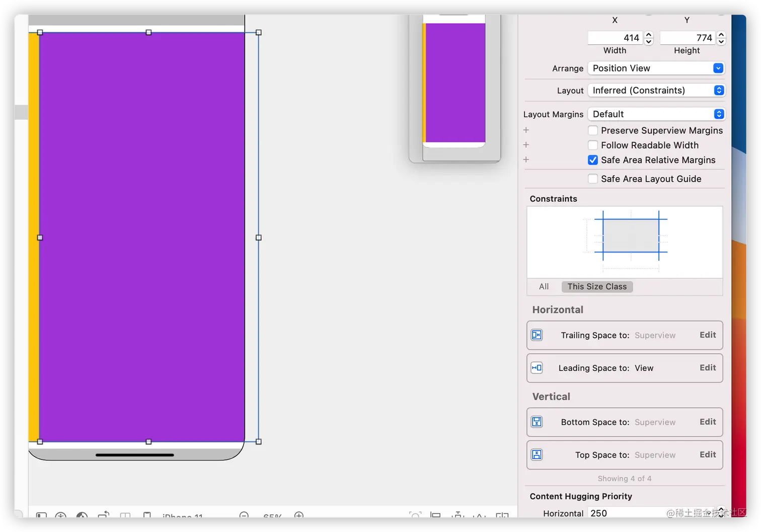Edit the Top Space constraint
This screenshot has width=761, height=532.
point(708,454)
